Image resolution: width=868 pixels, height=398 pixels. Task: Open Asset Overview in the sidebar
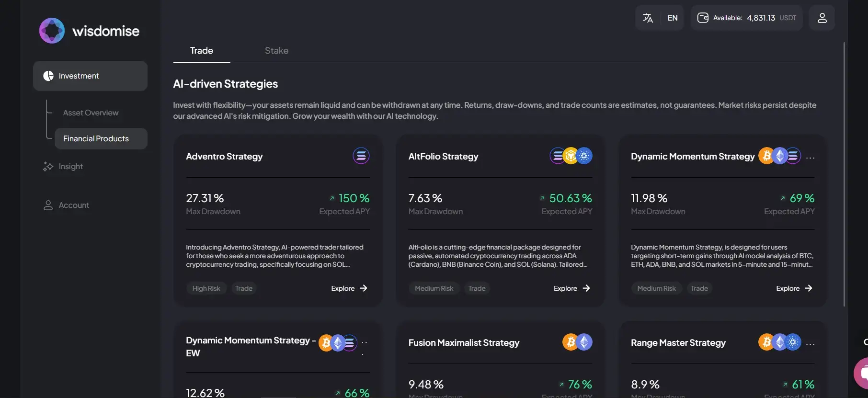point(91,113)
